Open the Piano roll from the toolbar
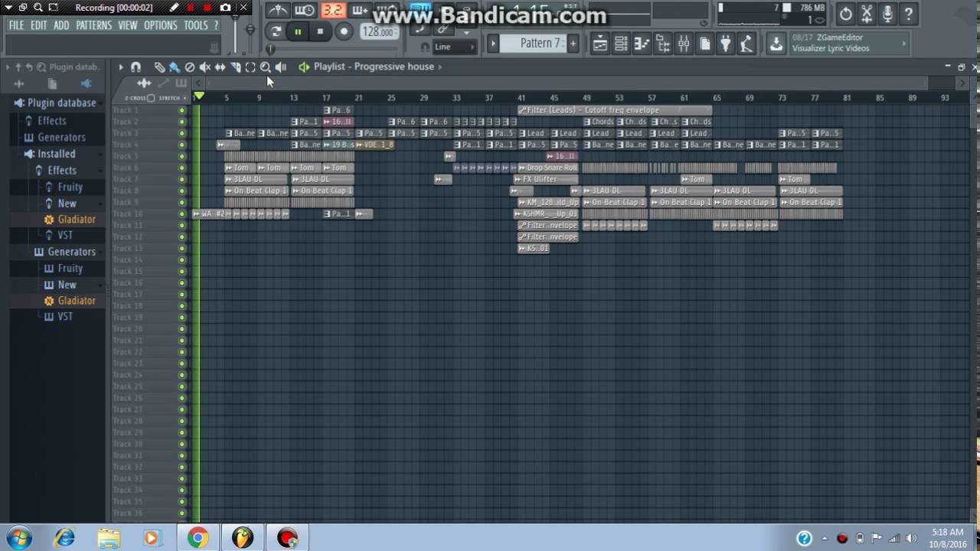Image resolution: width=980 pixels, height=551 pixels. [642, 44]
